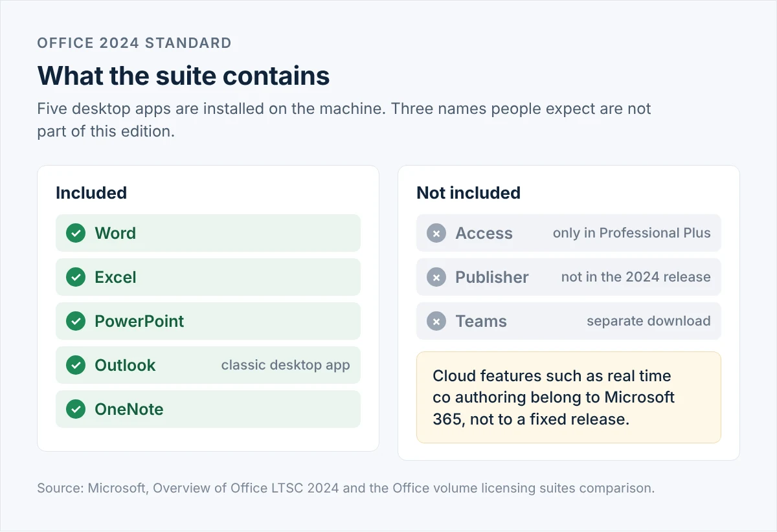Click the gray X icon beside Teams
The width and height of the screenshot is (777, 532).
pyautogui.click(x=436, y=321)
